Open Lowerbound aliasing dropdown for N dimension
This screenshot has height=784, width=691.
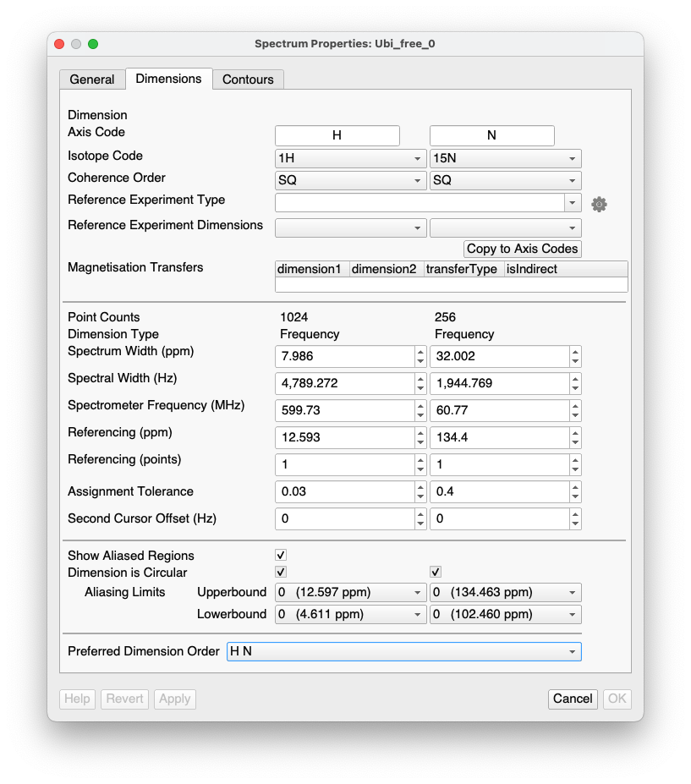pos(505,614)
